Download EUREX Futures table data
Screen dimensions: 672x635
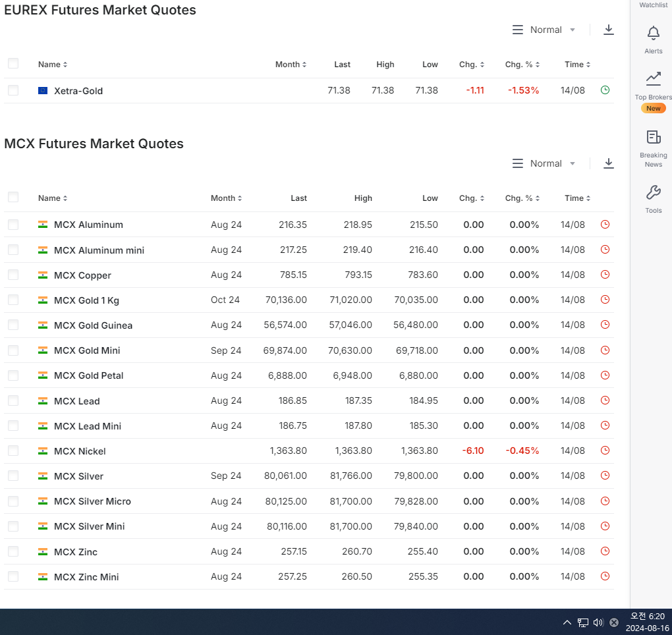click(609, 30)
